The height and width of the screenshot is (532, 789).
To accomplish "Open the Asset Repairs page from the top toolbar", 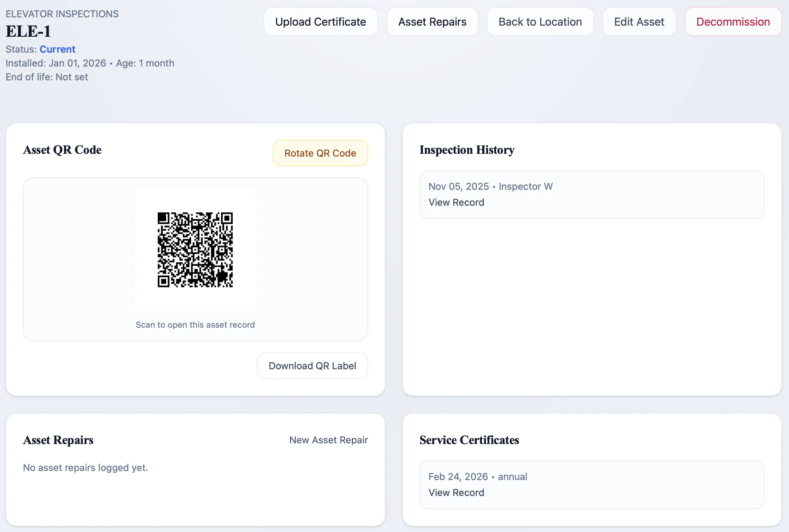I will tap(432, 21).
